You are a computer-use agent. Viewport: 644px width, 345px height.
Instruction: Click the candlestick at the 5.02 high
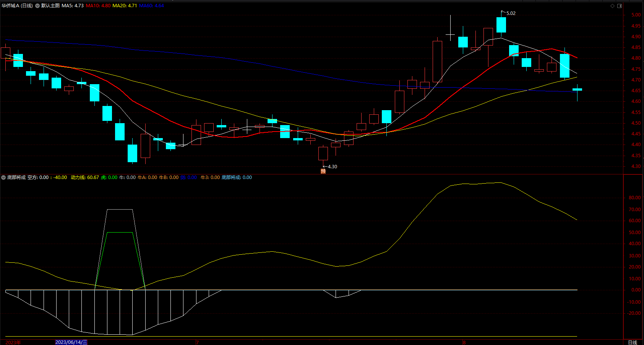point(501,24)
